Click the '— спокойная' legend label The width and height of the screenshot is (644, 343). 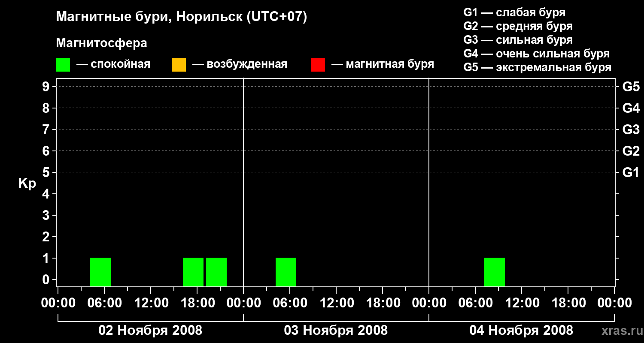coord(113,64)
